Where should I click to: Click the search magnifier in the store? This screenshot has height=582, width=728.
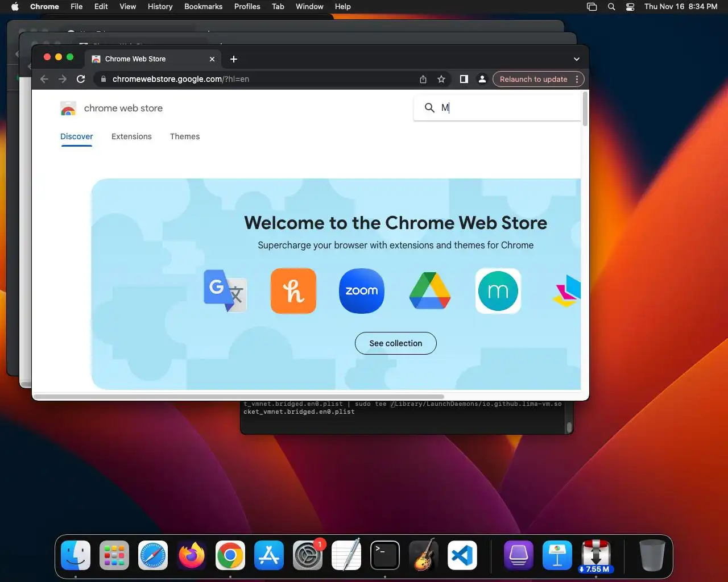pos(429,107)
